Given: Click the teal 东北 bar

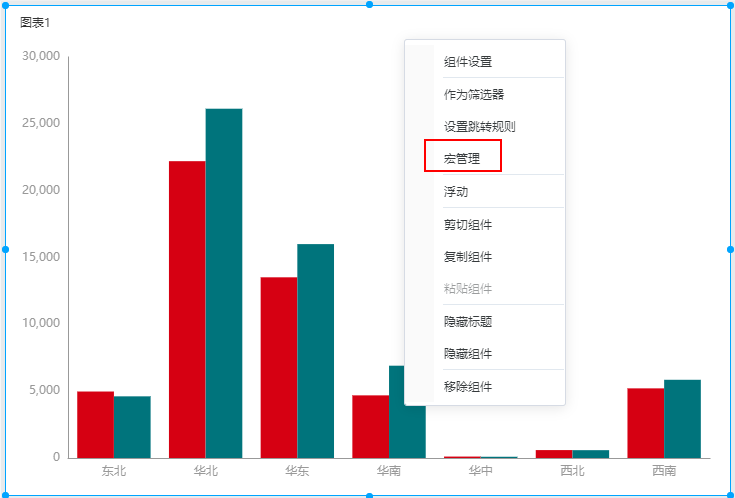Looking at the screenshot, I should point(132,427).
